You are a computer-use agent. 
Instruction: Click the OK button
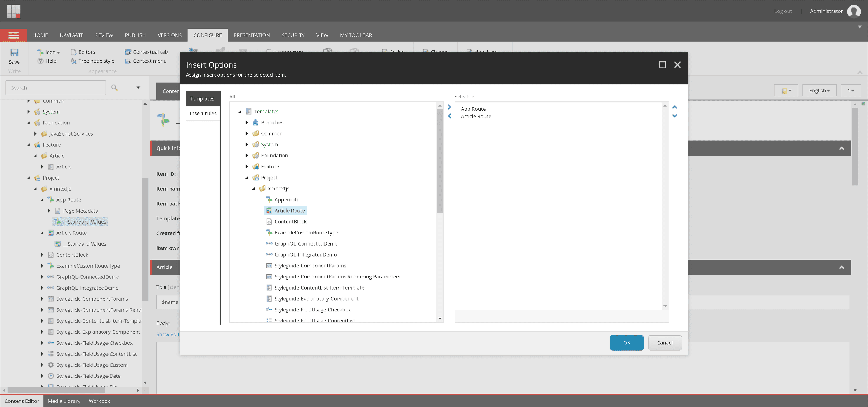click(626, 342)
